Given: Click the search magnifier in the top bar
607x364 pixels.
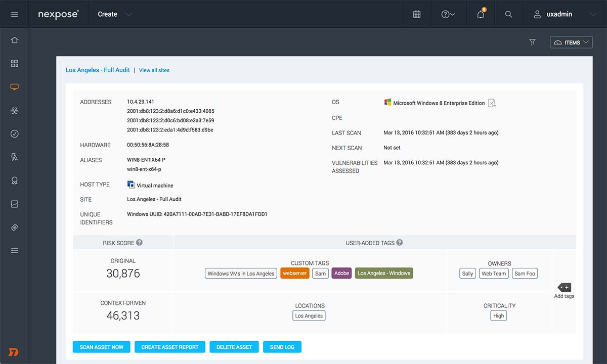Looking at the screenshot, I should (508, 14).
